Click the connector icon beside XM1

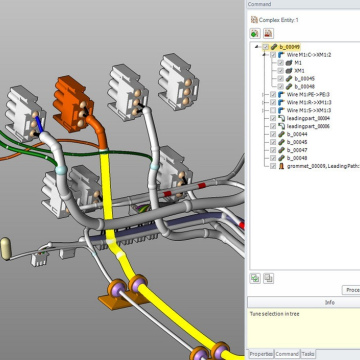click(289, 71)
